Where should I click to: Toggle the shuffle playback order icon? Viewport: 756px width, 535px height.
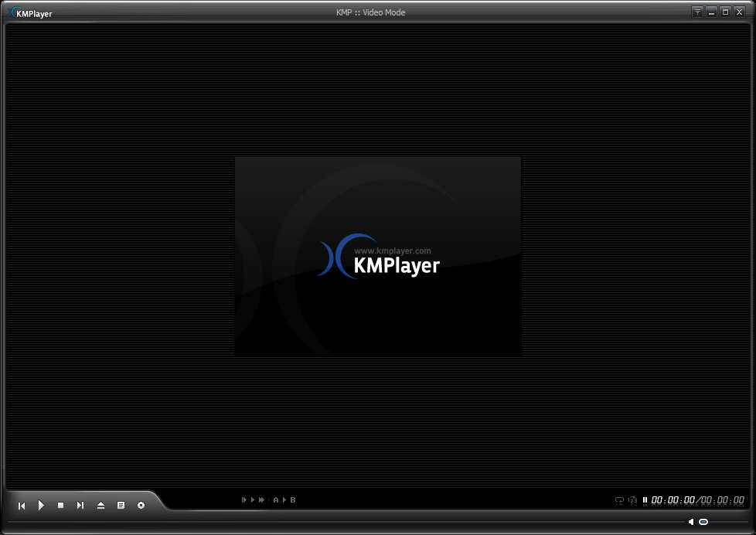[632, 500]
